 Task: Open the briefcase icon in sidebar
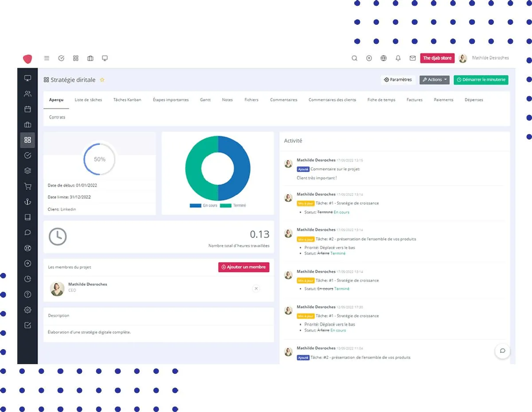coord(27,124)
